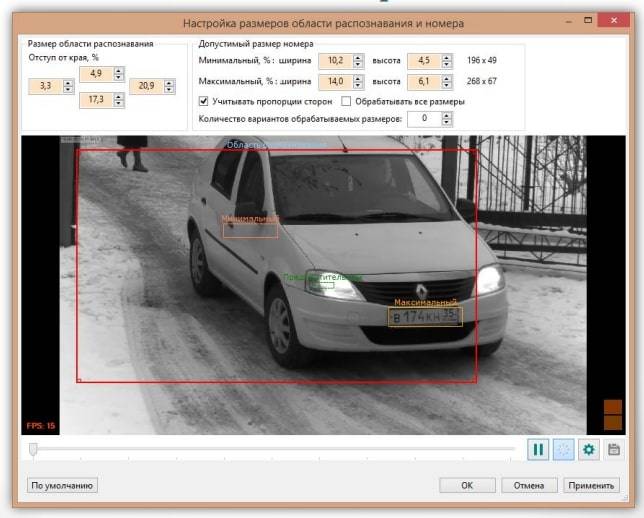The image size is (644, 518).
Task: Click the save diskette icon
Action: [x=614, y=450]
